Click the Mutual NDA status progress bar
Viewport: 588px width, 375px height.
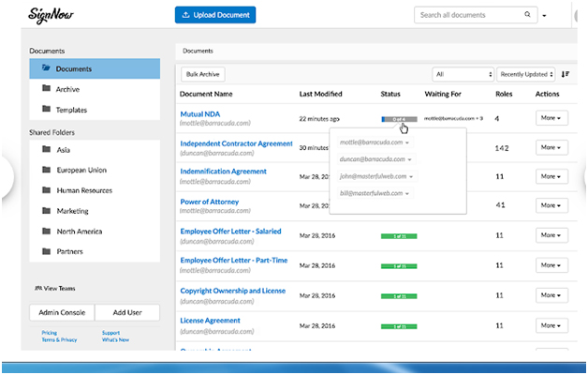pyautogui.click(x=399, y=119)
